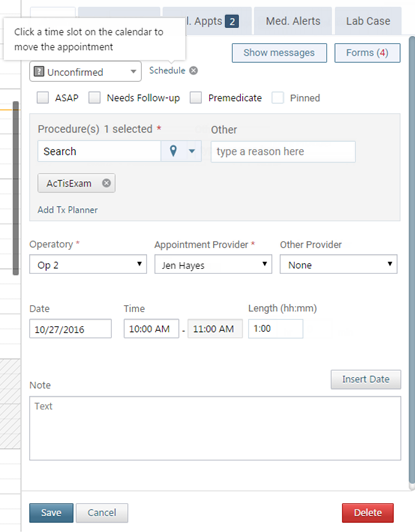Open the procedure search dropdown arrow
This screenshot has height=532, width=415.
(x=192, y=151)
